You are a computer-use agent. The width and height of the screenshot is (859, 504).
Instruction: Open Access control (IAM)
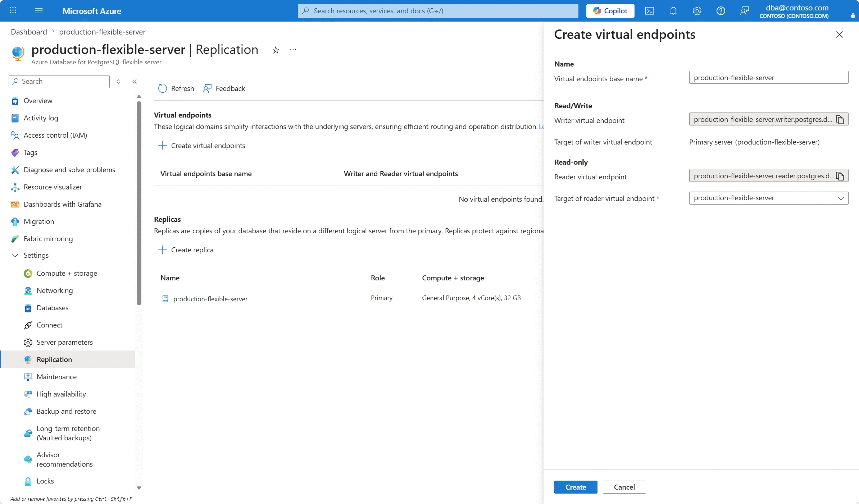pos(55,135)
